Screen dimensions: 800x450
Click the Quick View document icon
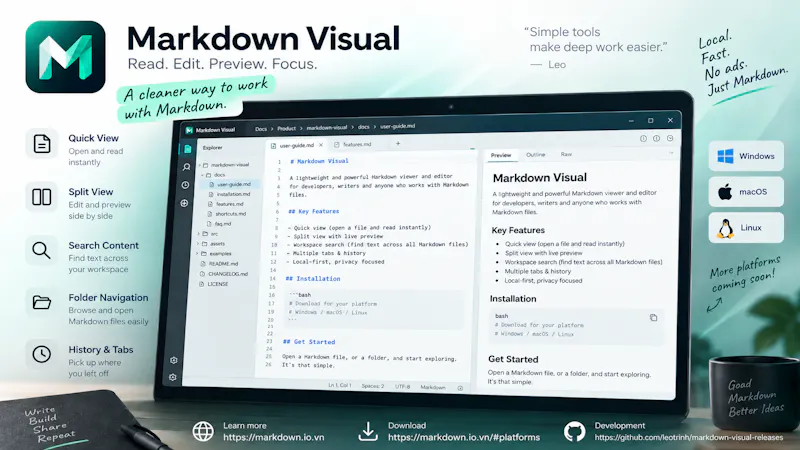42,144
